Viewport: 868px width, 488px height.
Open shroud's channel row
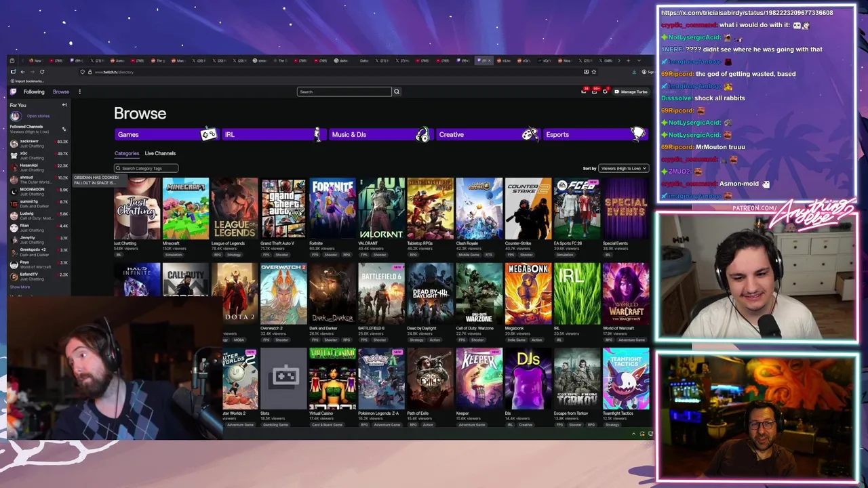(39, 180)
